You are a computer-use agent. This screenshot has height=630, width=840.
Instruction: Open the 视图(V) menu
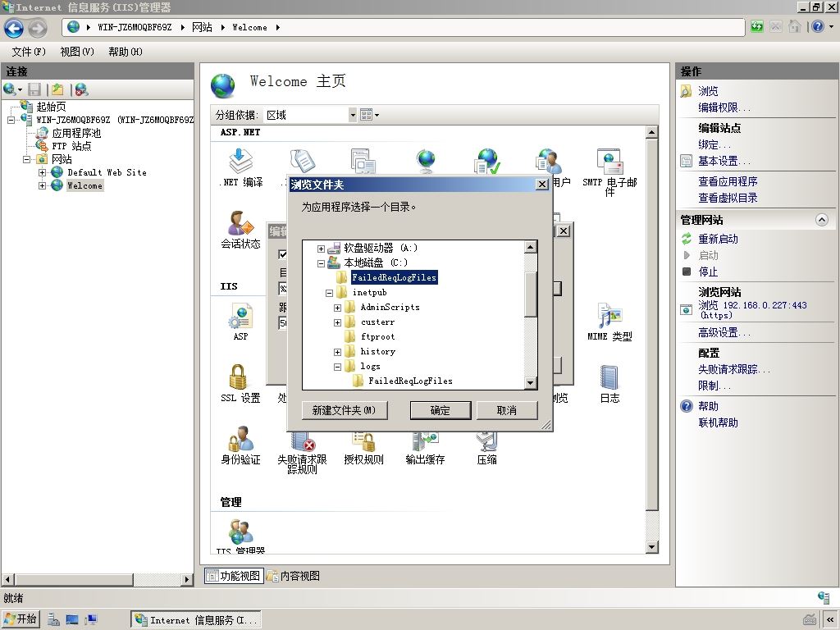click(x=77, y=52)
